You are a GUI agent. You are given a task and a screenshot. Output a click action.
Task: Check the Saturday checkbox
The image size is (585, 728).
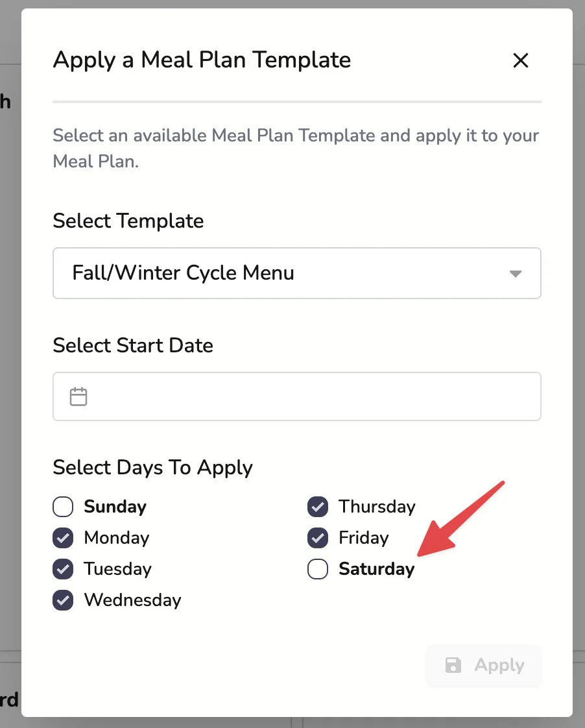(318, 569)
